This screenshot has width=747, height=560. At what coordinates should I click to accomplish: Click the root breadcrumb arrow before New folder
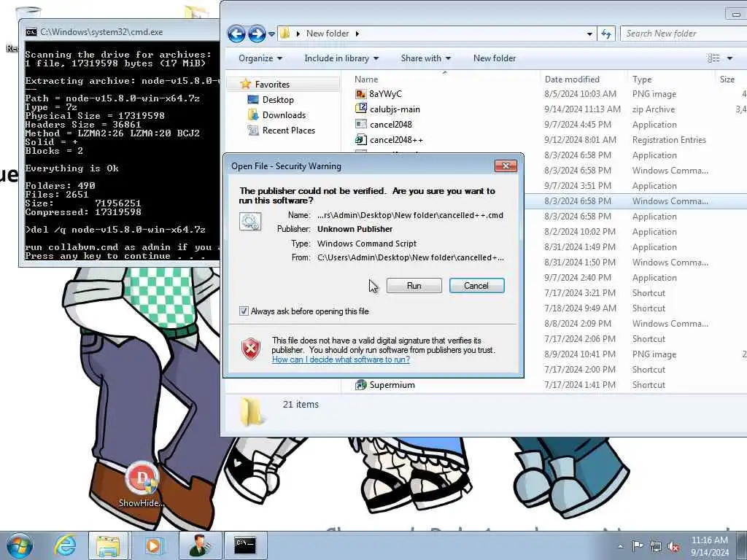point(298,34)
